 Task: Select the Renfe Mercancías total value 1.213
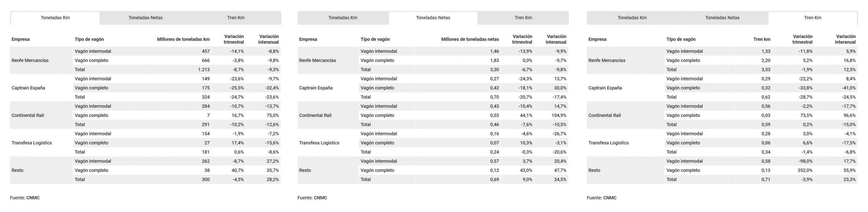click(x=203, y=70)
